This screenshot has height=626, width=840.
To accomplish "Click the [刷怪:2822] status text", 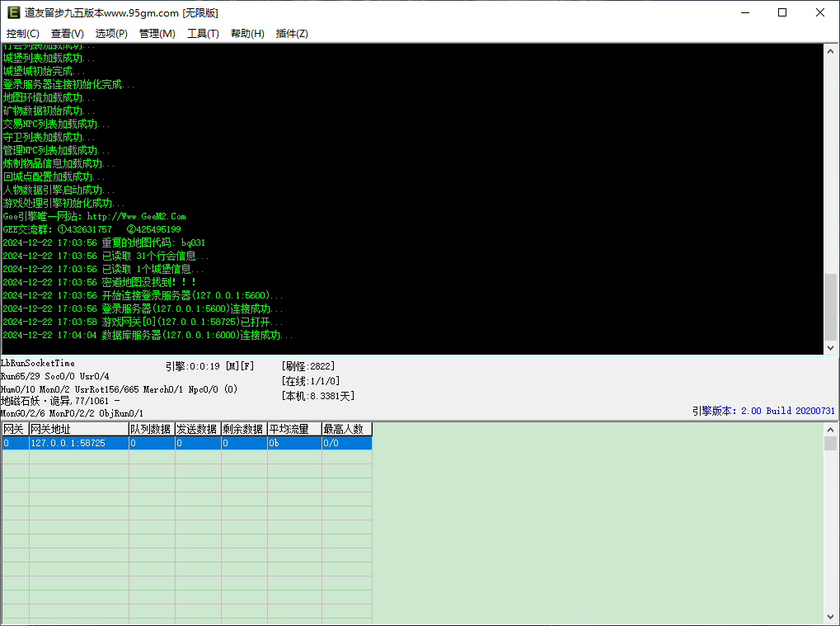I will pyautogui.click(x=308, y=366).
